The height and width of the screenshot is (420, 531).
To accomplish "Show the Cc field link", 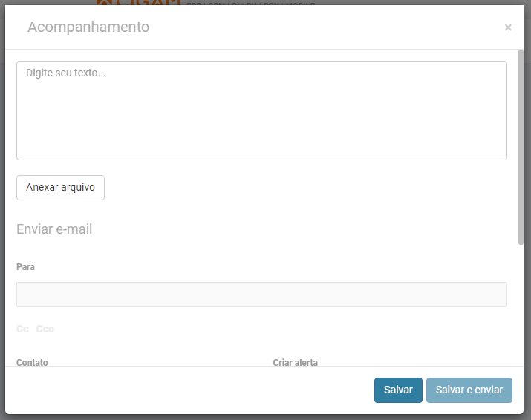I will pos(23,329).
